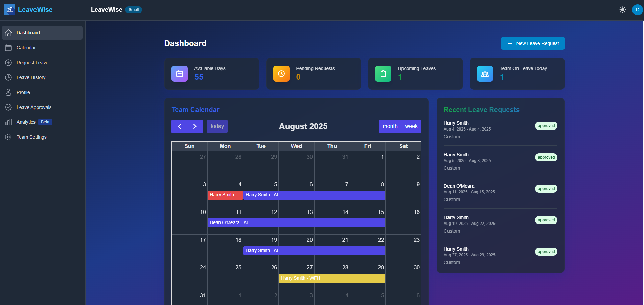Click the Team On Leave Today people icon

click(485, 74)
